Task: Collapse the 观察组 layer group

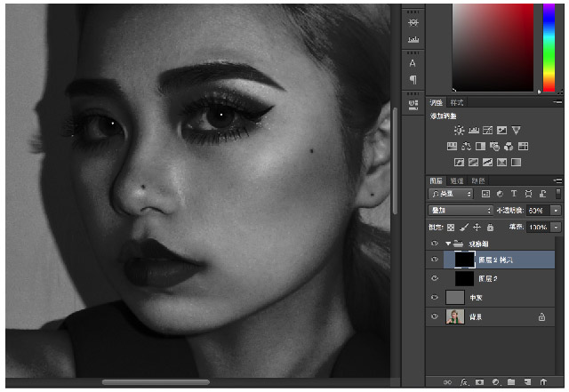Action: point(447,243)
